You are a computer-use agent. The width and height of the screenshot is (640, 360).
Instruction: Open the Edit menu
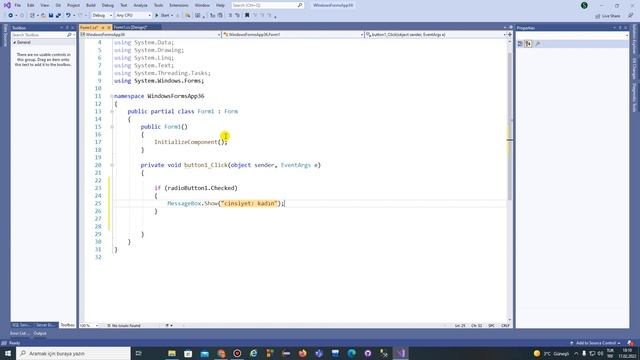tap(31, 5)
